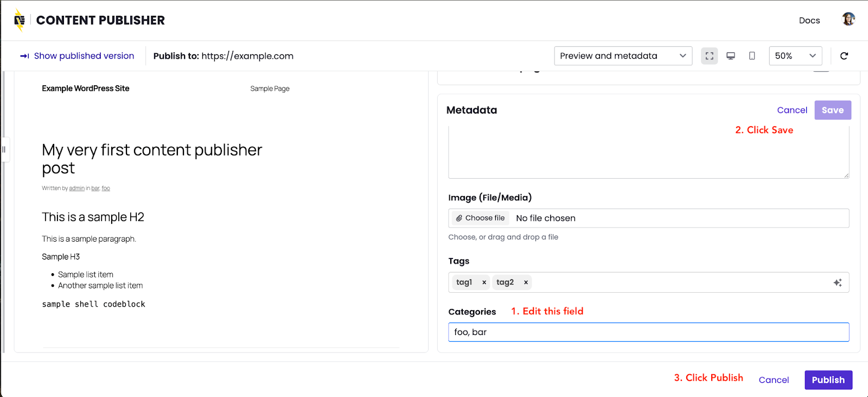Screen dimensions: 868x397
Task: Click the sidebar collapse handle on left edge
Action: (x=3, y=149)
